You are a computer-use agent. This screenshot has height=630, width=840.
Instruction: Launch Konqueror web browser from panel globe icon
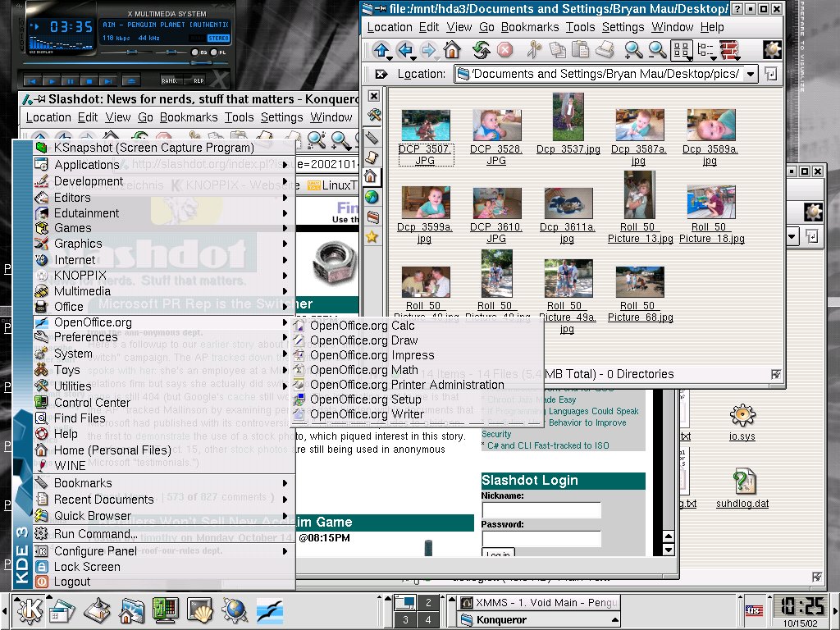coord(235,610)
